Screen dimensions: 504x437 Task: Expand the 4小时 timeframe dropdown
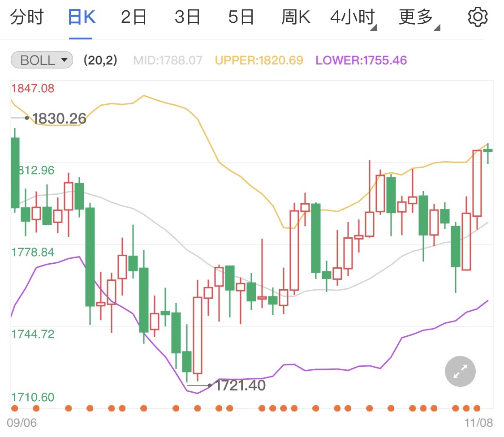click(353, 17)
